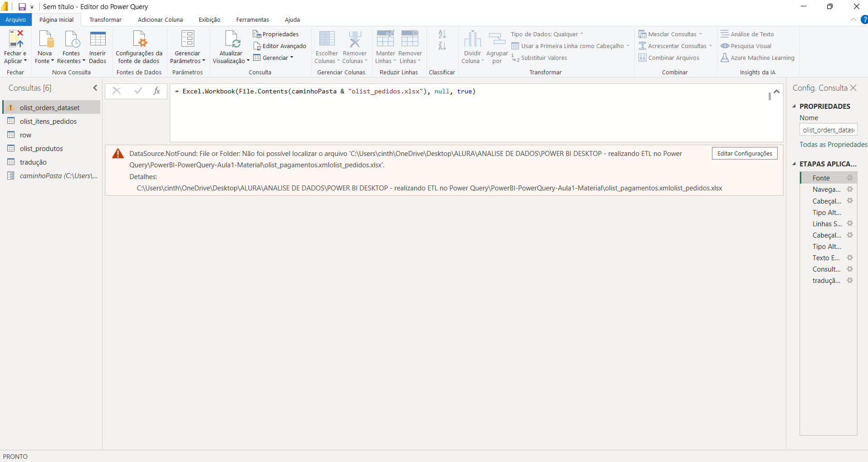The image size is (868, 462).
Task: Open quick access toolbar dropdown arrow
Action: pos(32,7)
